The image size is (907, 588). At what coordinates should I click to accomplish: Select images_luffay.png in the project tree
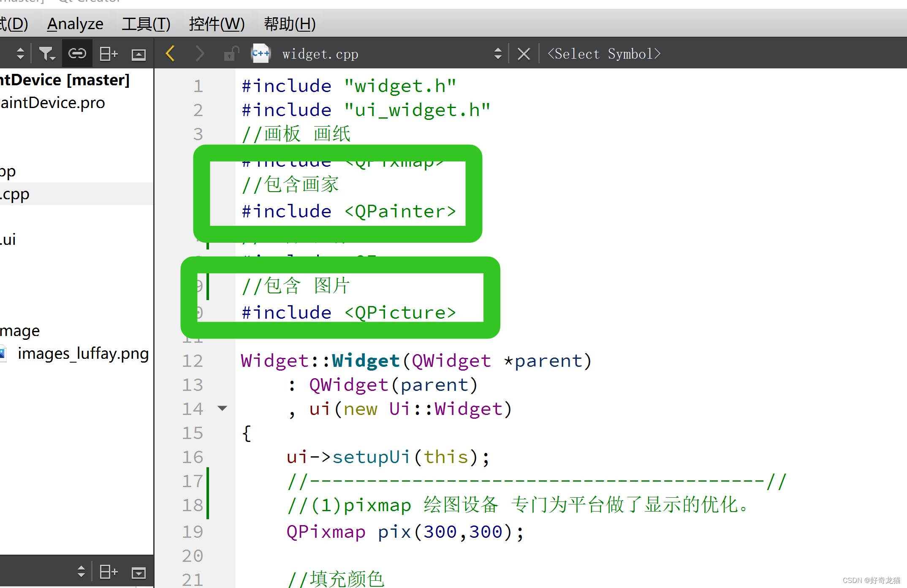pyautogui.click(x=83, y=353)
